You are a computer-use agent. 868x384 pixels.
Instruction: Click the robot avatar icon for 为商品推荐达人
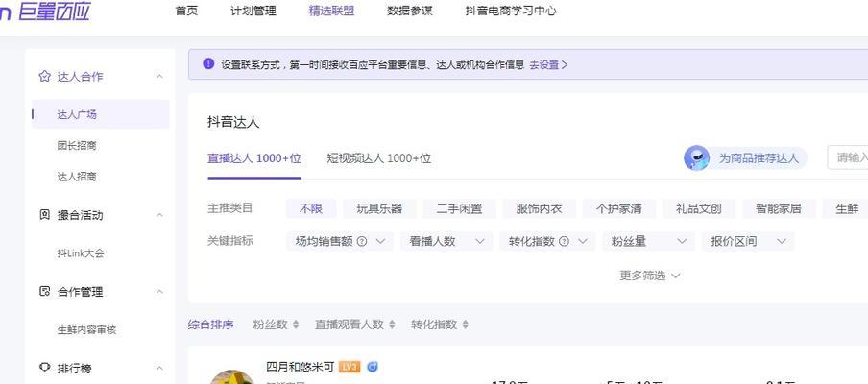coord(697,158)
